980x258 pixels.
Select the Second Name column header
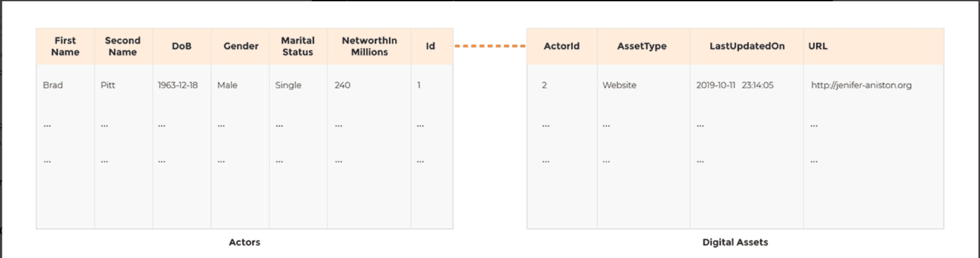[x=123, y=46]
